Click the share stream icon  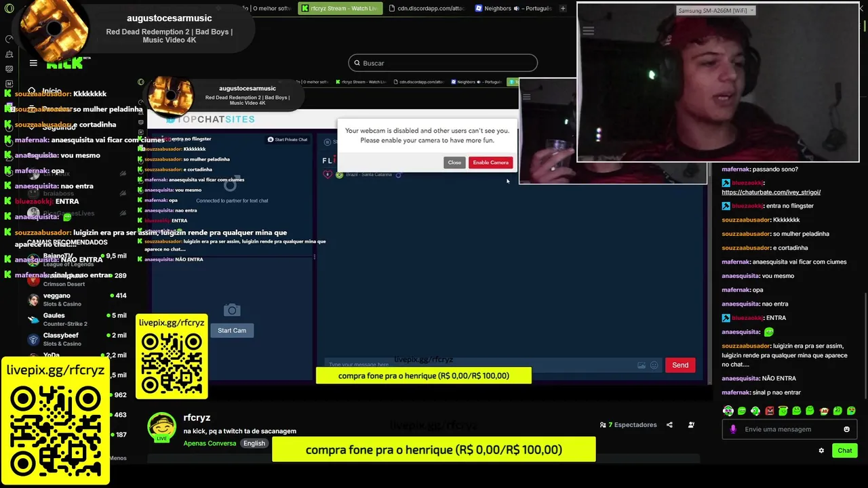(669, 425)
